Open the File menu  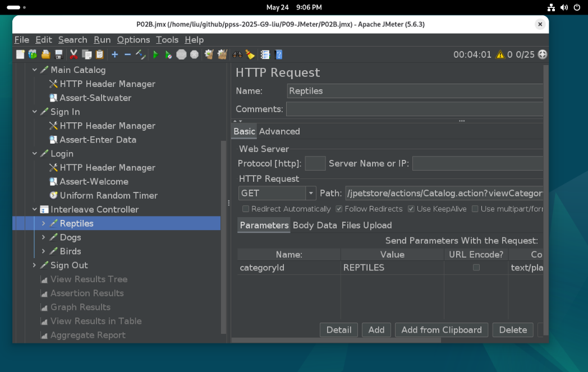pyautogui.click(x=22, y=40)
